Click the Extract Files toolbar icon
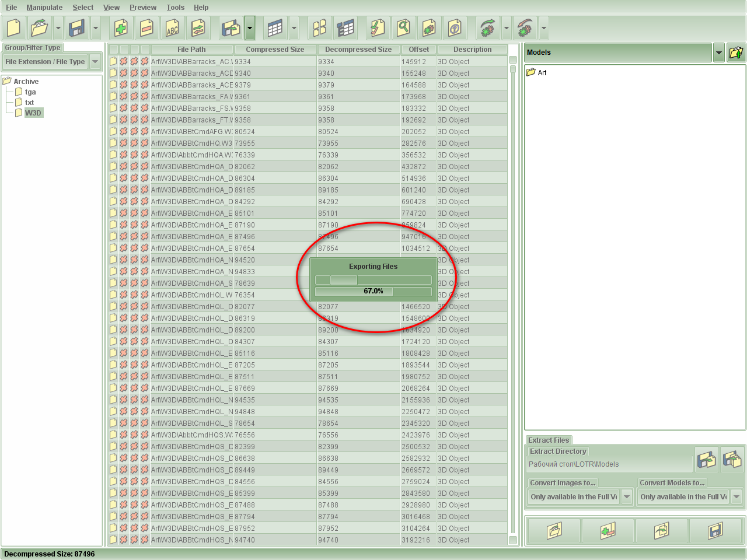 click(x=231, y=27)
